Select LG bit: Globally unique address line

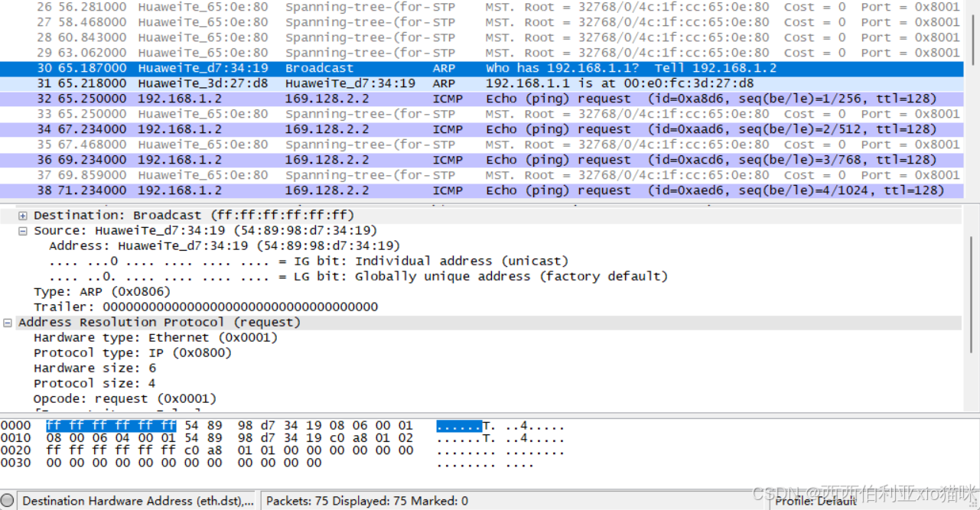(x=358, y=277)
